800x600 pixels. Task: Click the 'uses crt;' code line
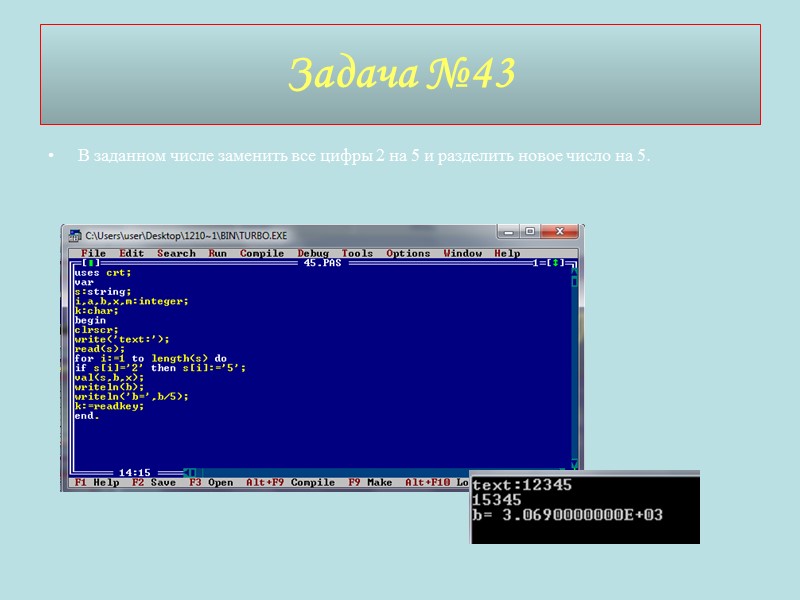pyautogui.click(x=103, y=272)
